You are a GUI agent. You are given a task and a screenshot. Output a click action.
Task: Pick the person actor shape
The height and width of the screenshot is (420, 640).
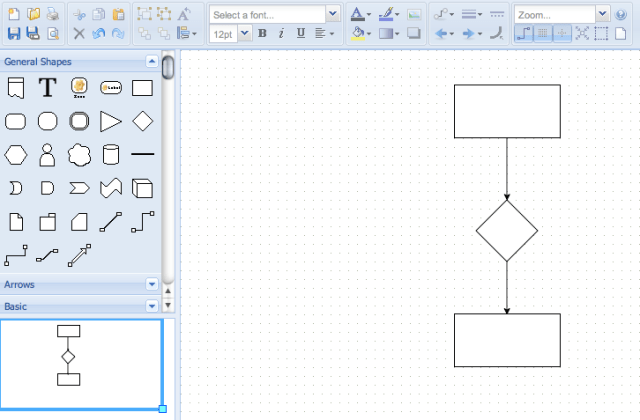tap(47, 155)
